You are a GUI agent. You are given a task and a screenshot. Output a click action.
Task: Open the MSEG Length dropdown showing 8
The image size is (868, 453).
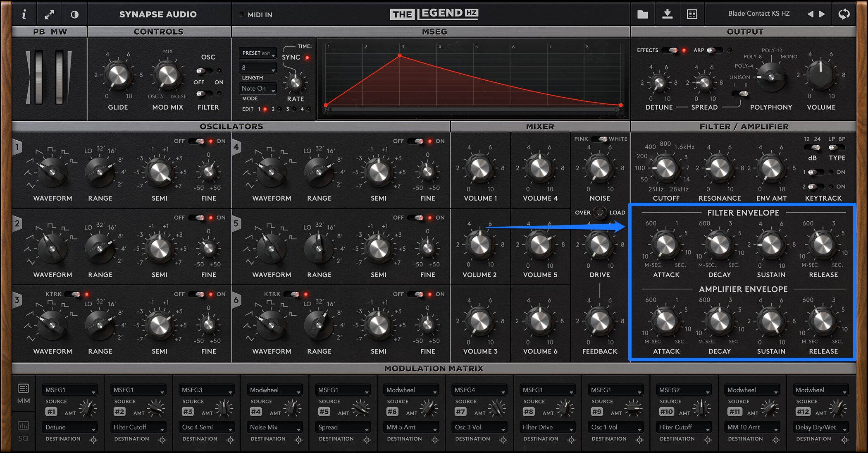(258, 68)
